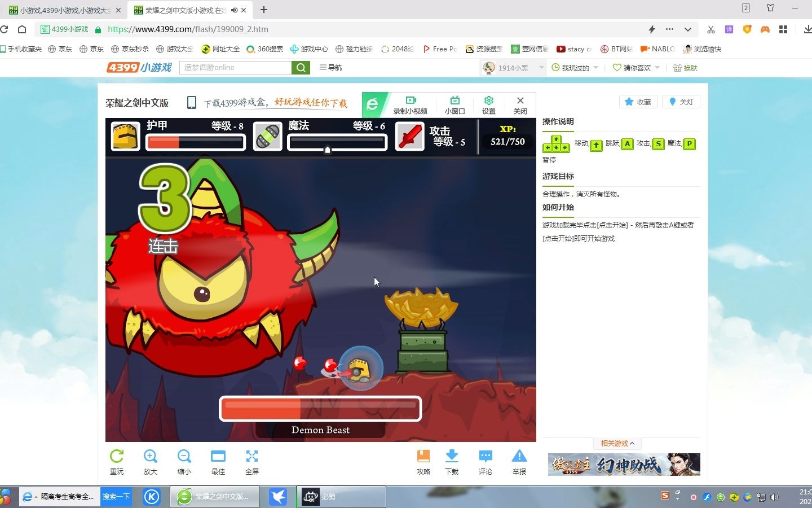Screen dimensions: 812x508
Task: Click the green search magnifier button
Action: coord(301,68)
